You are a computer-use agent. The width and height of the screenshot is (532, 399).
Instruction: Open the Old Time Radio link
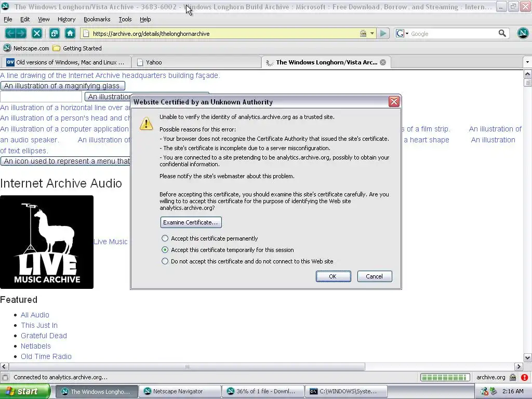pos(46,356)
